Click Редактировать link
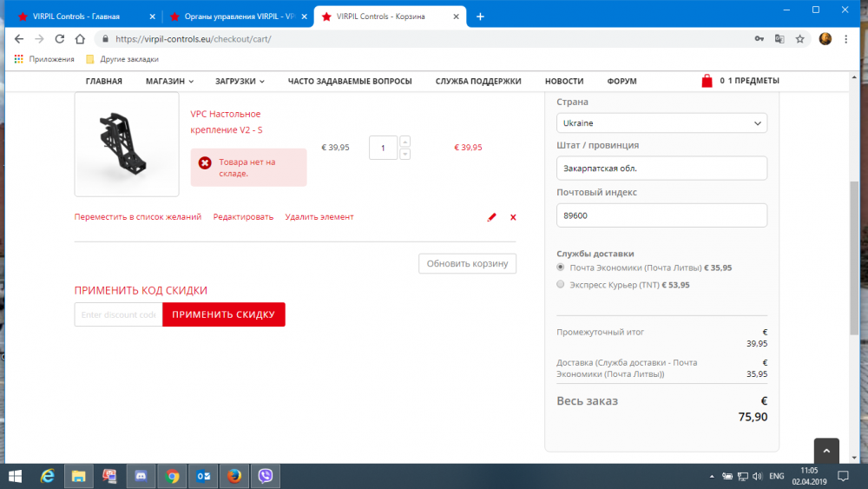 coord(243,217)
